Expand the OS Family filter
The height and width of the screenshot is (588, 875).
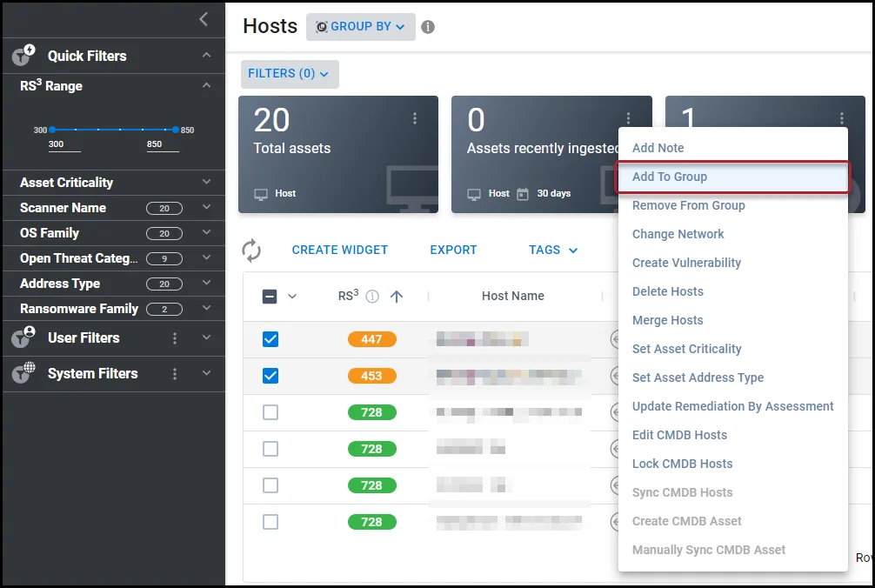[x=206, y=232]
